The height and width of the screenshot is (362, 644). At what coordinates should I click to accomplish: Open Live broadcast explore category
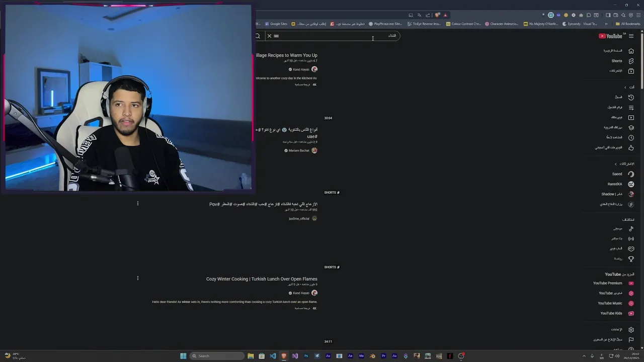(x=622, y=238)
